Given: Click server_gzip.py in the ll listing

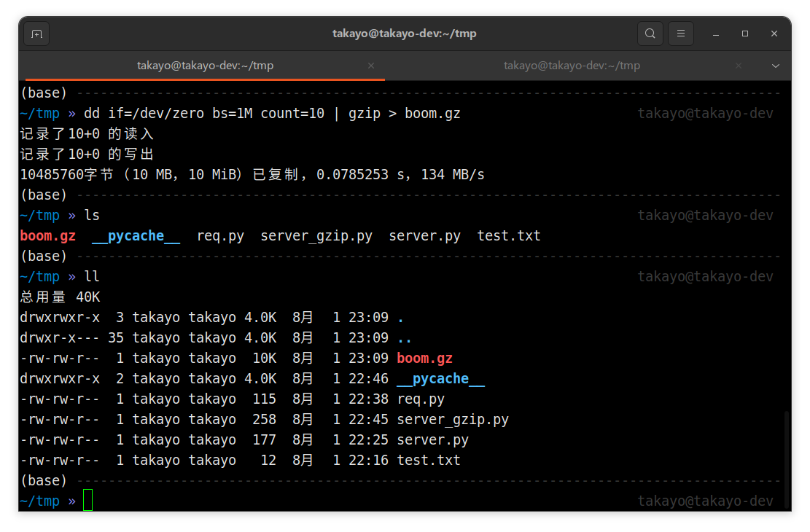Looking at the screenshot, I should pyautogui.click(x=452, y=420).
